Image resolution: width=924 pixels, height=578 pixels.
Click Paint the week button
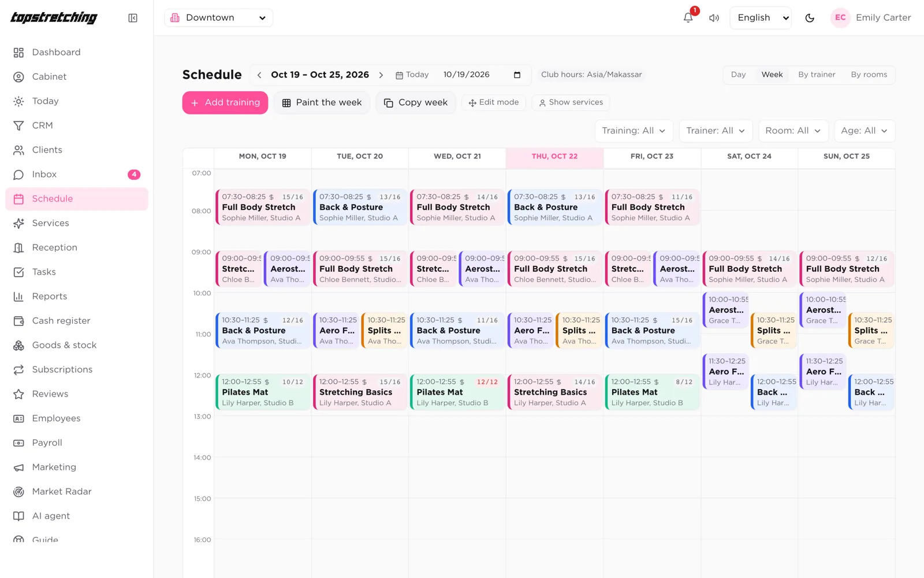coord(322,103)
